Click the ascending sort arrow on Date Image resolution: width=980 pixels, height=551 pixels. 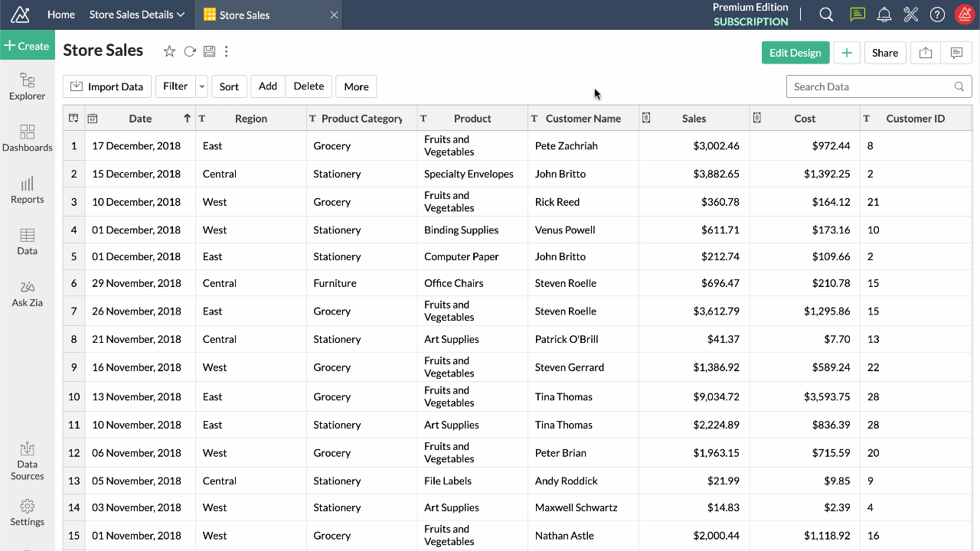point(187,118)
